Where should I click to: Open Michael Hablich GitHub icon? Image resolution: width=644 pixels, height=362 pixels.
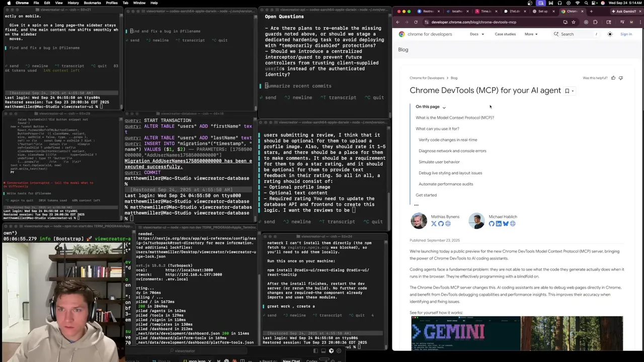pyautogui.click(x=492, y=224)
